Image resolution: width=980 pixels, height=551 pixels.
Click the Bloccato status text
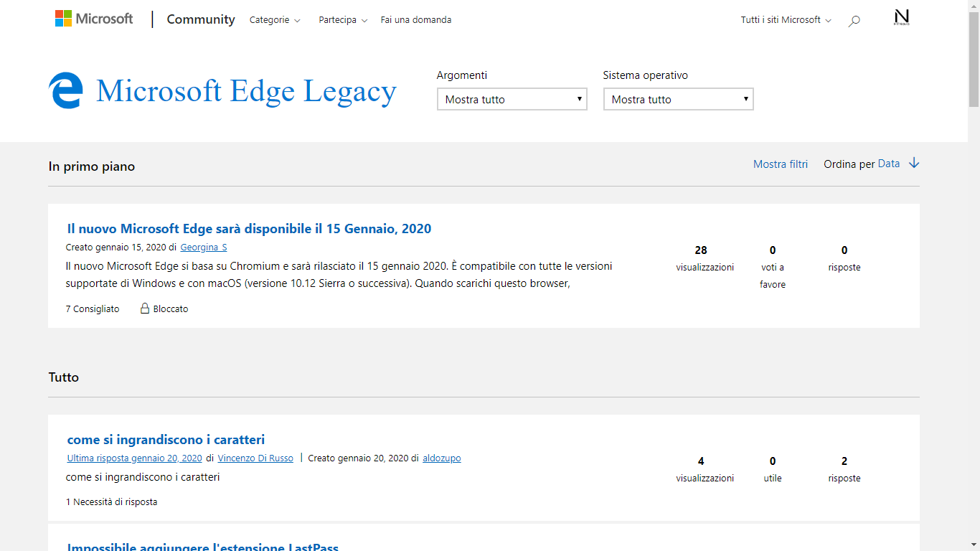tap(171, 309)
